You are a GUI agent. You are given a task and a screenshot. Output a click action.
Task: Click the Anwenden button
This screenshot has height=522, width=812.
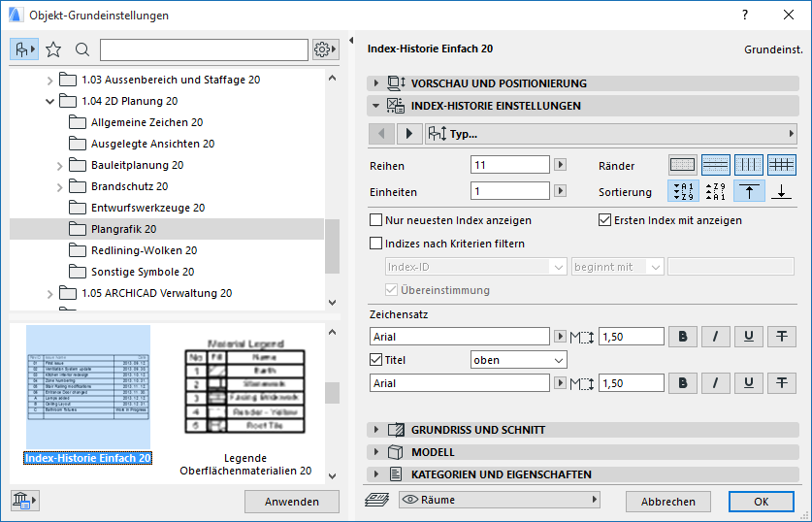[x=291, y=502]
